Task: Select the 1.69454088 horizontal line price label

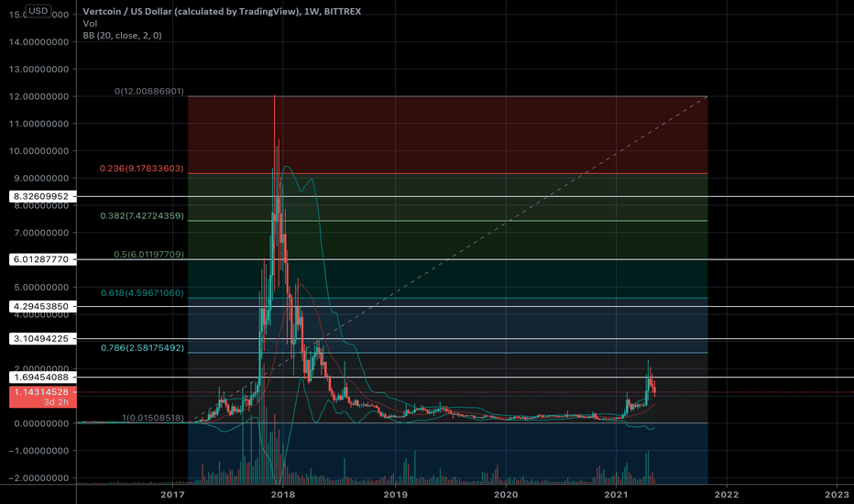Action: 42,377
